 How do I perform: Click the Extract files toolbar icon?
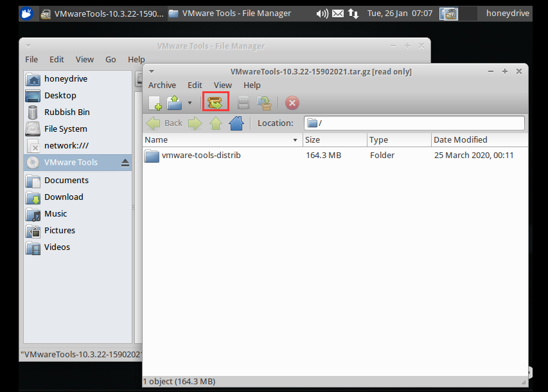tap(216, 102)
